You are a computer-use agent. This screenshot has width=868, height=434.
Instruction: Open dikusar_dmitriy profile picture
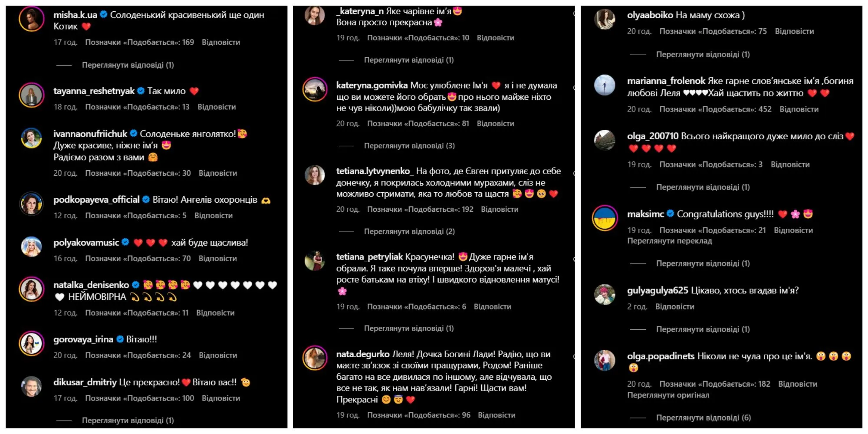(32, 386)
